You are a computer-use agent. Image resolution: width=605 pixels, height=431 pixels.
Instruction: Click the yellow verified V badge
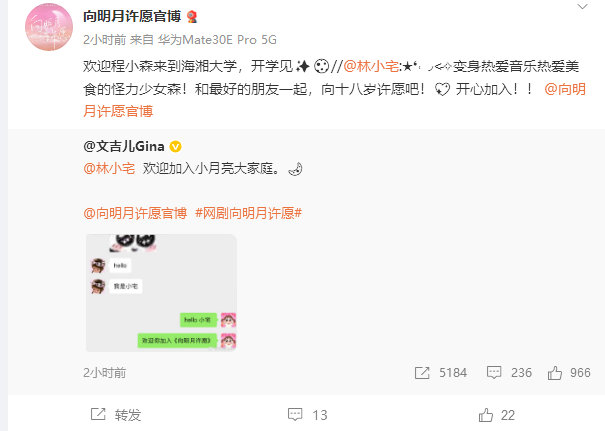tap(176, 147)
